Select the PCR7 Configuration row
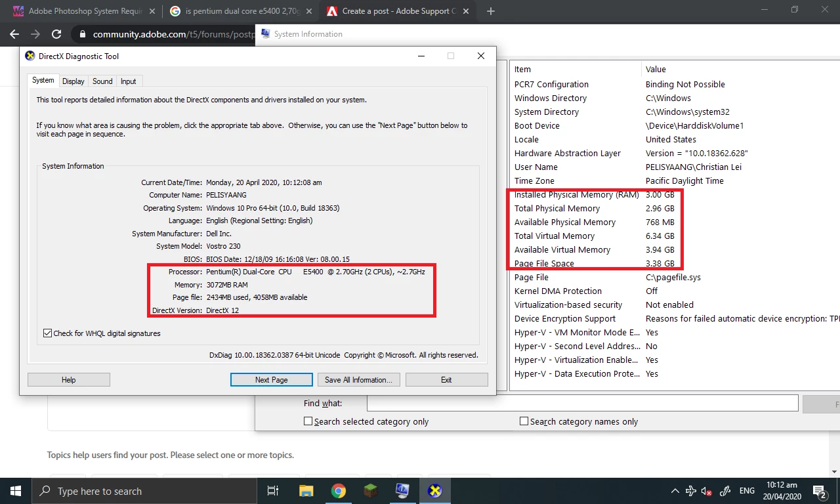Image resolution: width=840 pixels, height=504 pixels. tap(675, 84)
